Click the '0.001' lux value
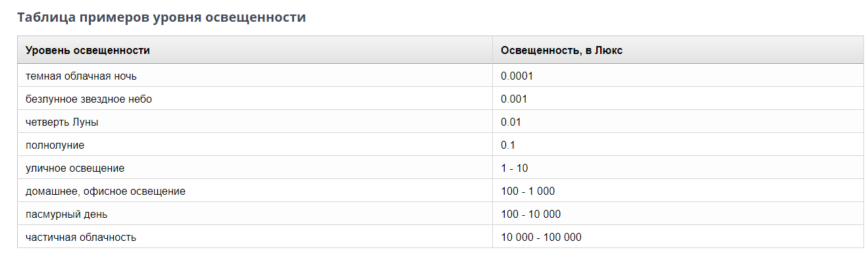Screen dimensions: 868x256 (514, 99)
